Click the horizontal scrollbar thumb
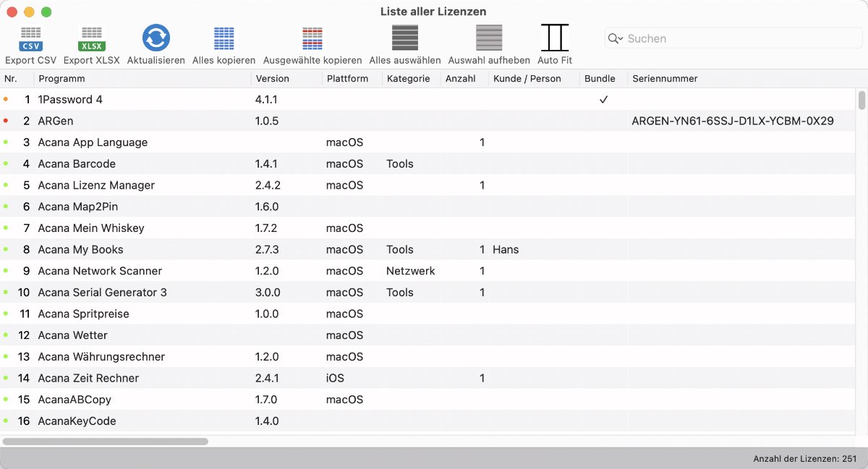The width and height of the screenshot is (868, 469). point(106,441)
